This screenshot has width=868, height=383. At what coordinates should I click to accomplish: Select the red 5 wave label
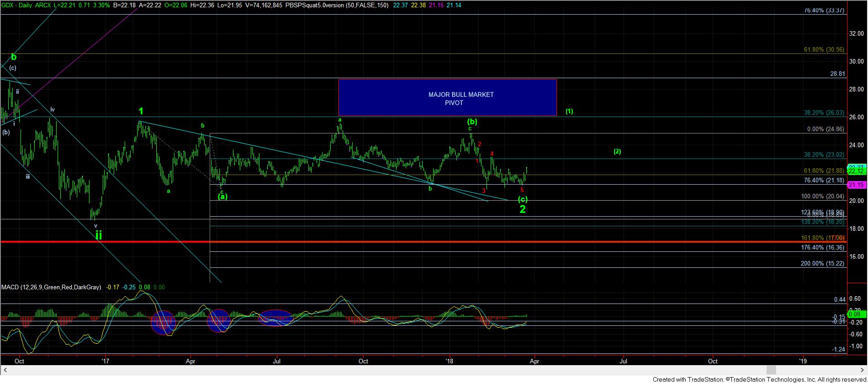point(522,190)
